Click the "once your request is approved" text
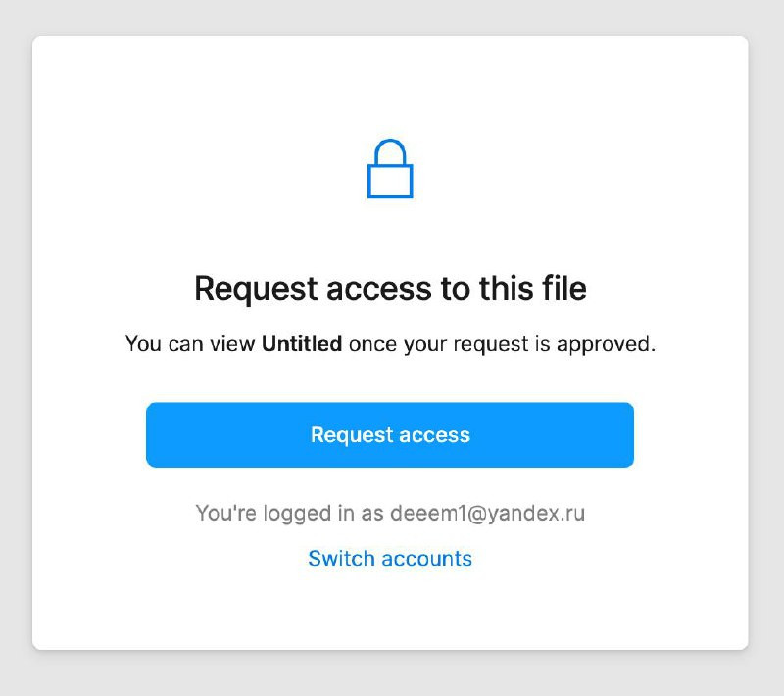The height and width of the screenshot is (696, 784). coord(502,344)
